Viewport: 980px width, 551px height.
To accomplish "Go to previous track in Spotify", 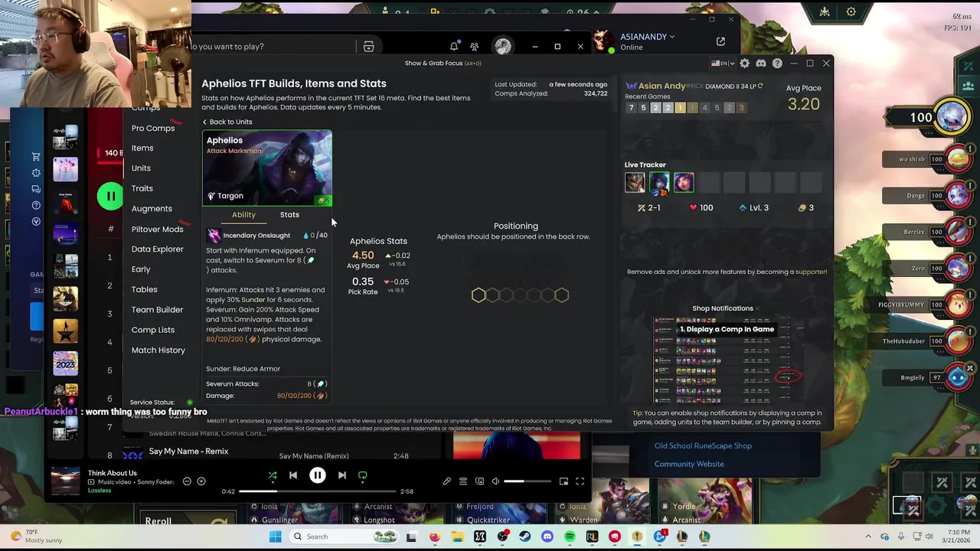I will (x=293, y=475).
